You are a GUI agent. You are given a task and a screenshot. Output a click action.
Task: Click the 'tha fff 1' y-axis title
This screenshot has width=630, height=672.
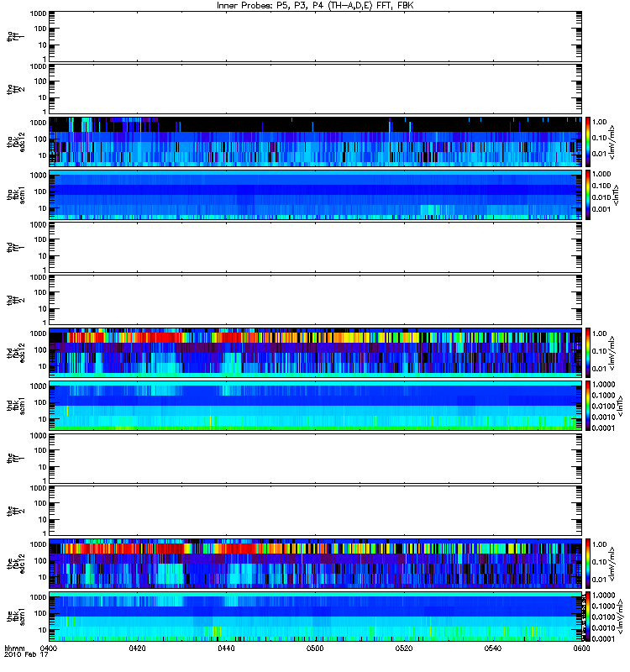(x=16, y=37)
